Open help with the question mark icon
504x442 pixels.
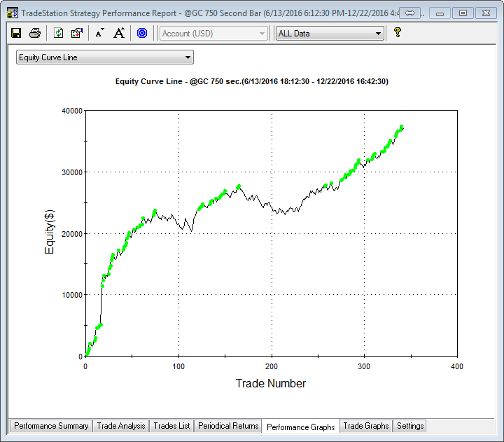tap(397, 33)
